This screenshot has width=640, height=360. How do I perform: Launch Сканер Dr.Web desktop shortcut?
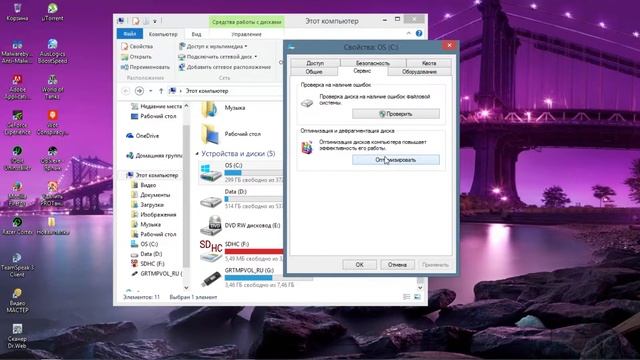tap(17, 336)
